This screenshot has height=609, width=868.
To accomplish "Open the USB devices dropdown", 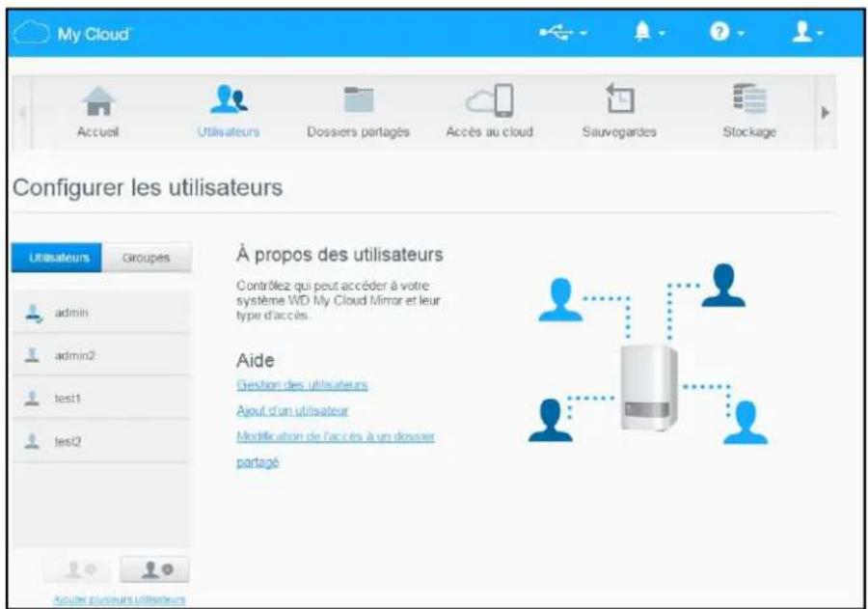I will pyautogui.click(x=563, y=33).
